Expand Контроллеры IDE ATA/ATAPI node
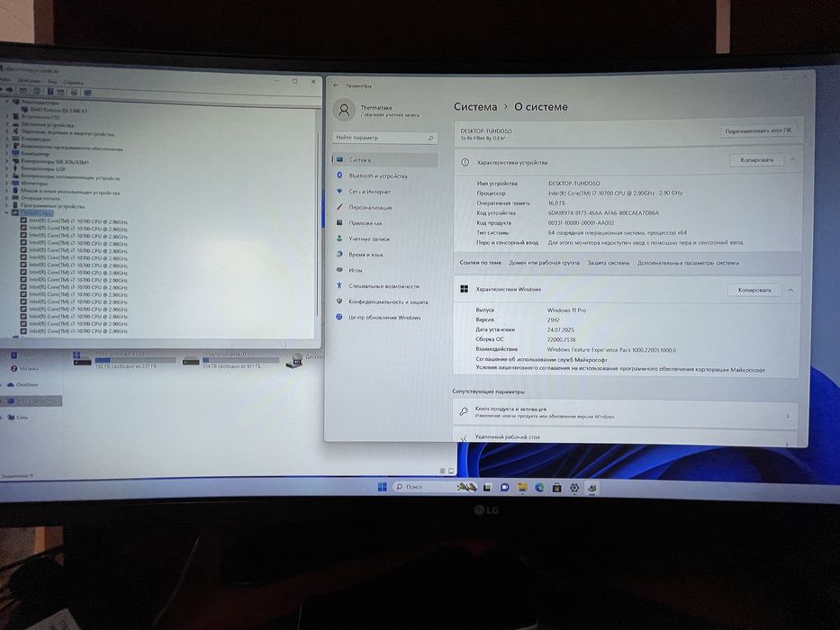Image resolution: width=840 pixels, height=630 pixels. point(7,161)
